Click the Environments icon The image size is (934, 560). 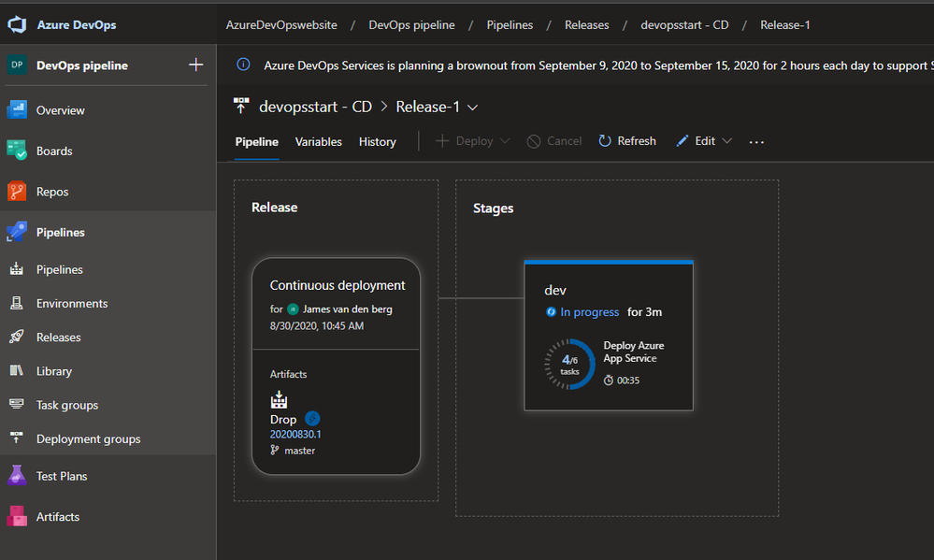coord(17,303)
